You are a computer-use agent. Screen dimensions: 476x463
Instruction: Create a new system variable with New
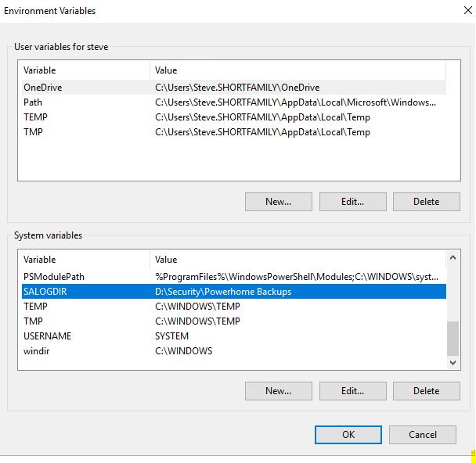click(279, 391)
